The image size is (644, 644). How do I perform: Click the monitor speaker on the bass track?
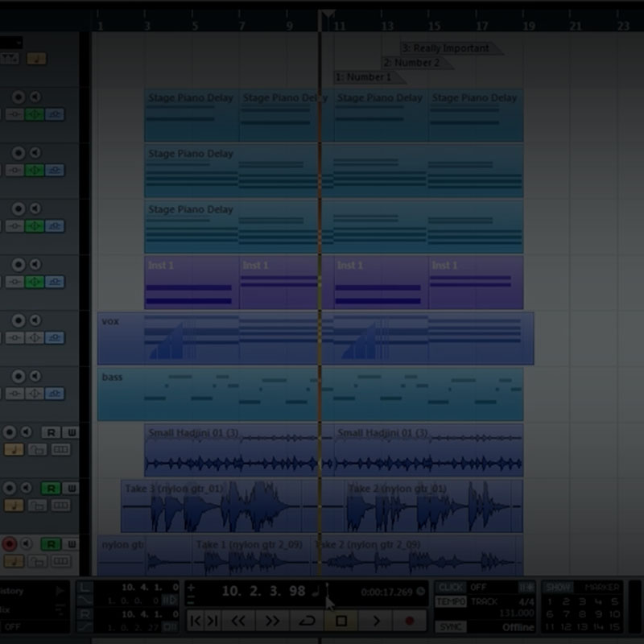35,376
